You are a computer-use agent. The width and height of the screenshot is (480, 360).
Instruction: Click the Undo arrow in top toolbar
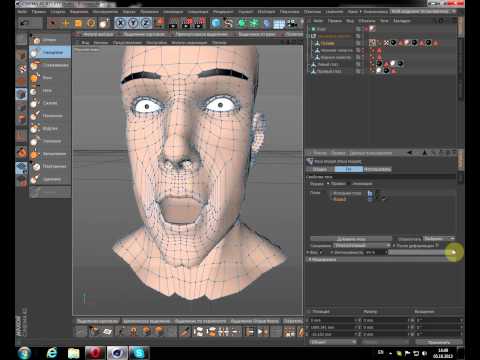25,23
